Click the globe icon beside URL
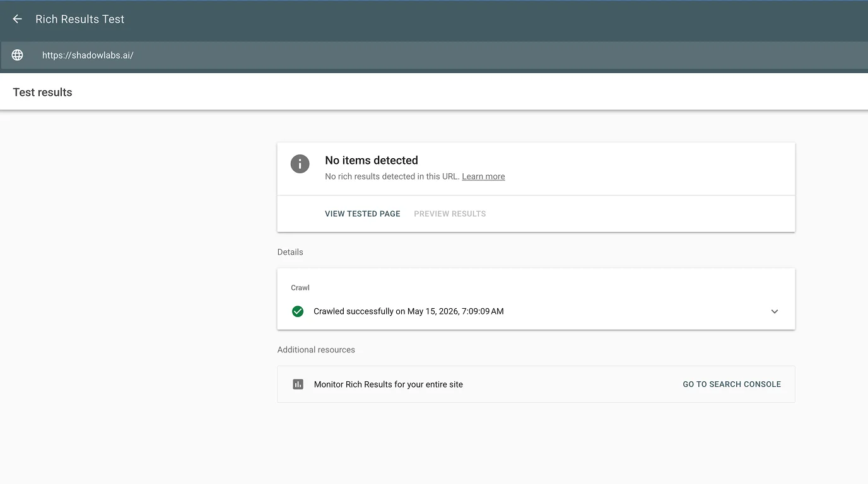Viewport: 868px width, 484px height. 18,55
